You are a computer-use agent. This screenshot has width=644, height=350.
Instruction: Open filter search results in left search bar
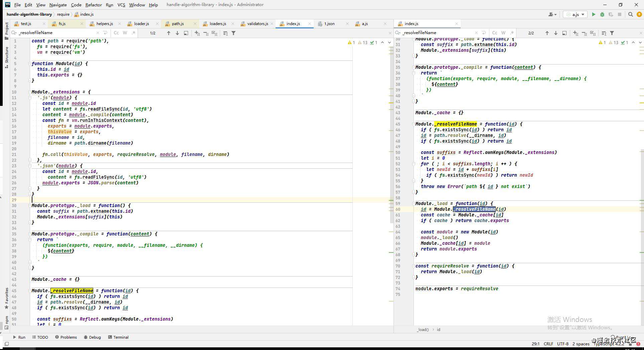233,33
